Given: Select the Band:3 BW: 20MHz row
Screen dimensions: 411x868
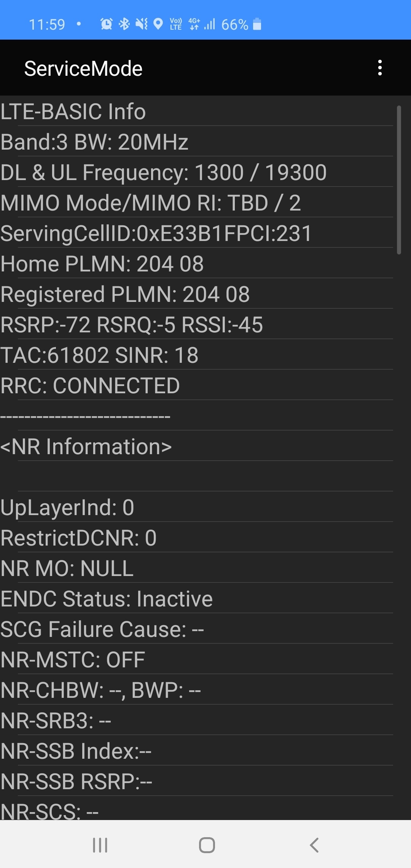Looking at the screenshot, I should coord(197,142).
